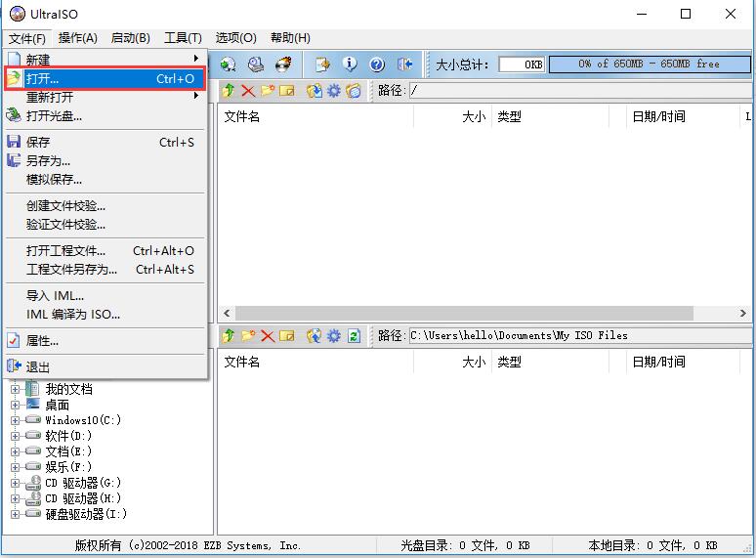Choose 保存 Ctrl+S in the File menu
The image size is (756, 558).
pos(105,143)
